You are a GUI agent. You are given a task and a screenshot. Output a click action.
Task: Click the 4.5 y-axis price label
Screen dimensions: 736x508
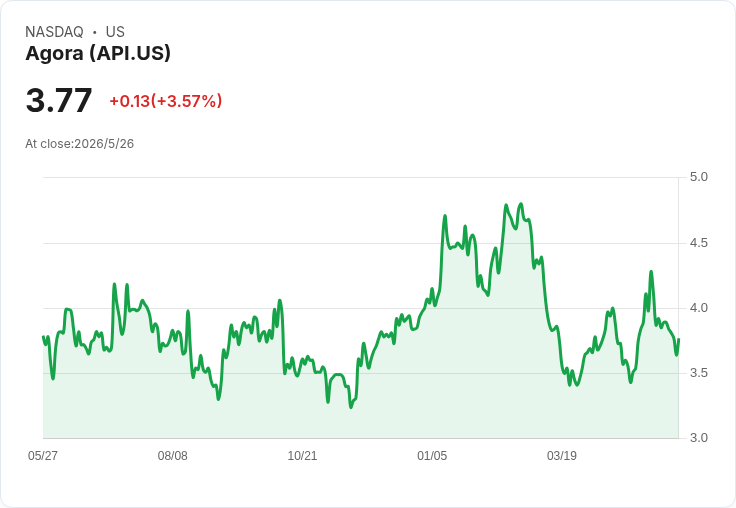pos(698,243)
